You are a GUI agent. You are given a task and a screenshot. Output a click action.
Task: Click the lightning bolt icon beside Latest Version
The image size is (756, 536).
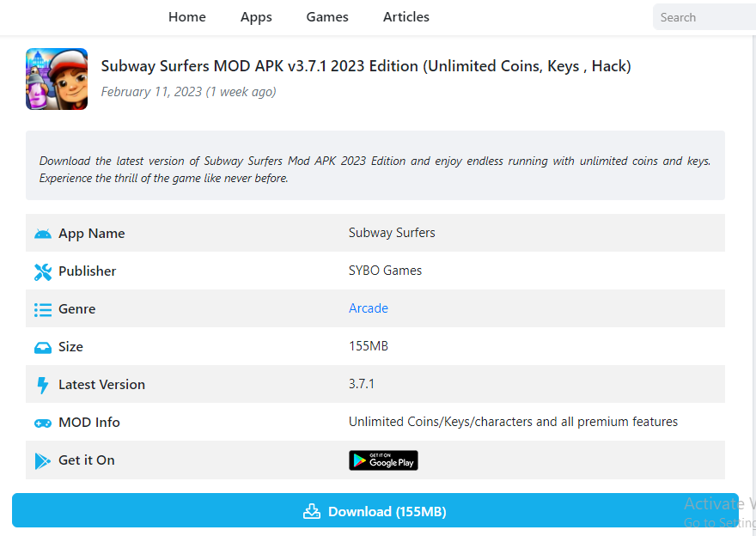[43, 385]
